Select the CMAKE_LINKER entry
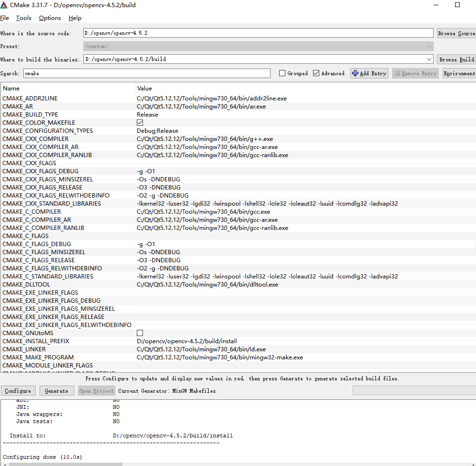 (24, 349)
